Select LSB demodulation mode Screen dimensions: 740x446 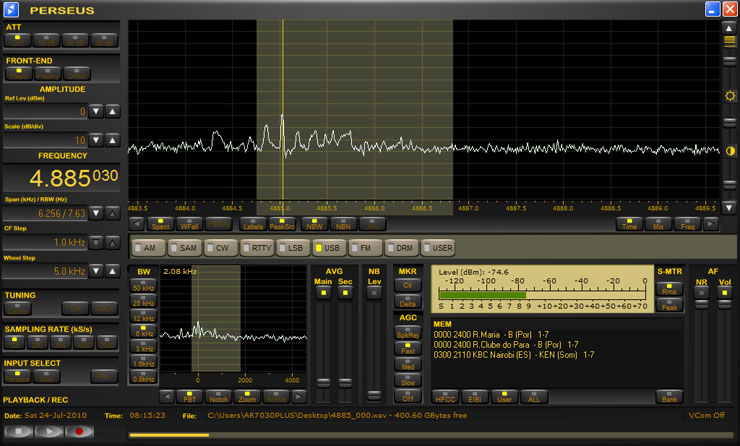point(293,248)
